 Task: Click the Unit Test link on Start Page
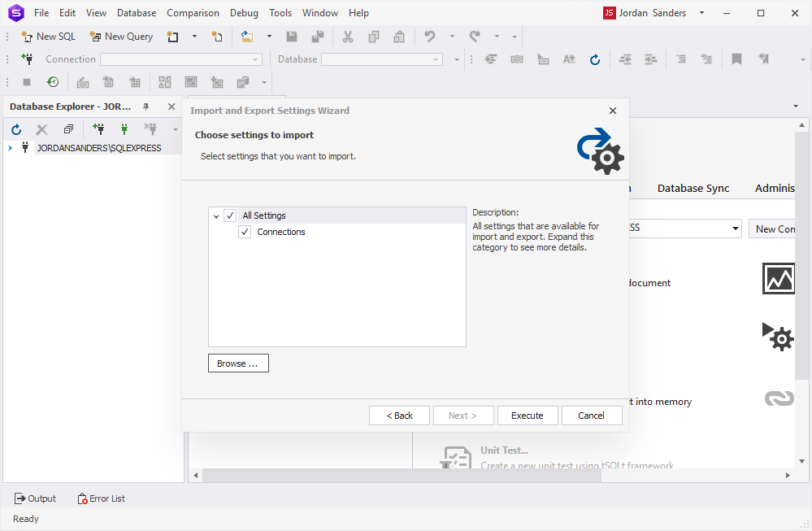tap(504, 450)
